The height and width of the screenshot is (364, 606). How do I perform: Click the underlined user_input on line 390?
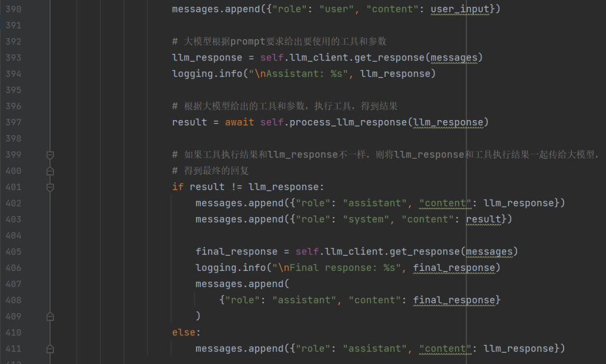[x=460, y=9]
